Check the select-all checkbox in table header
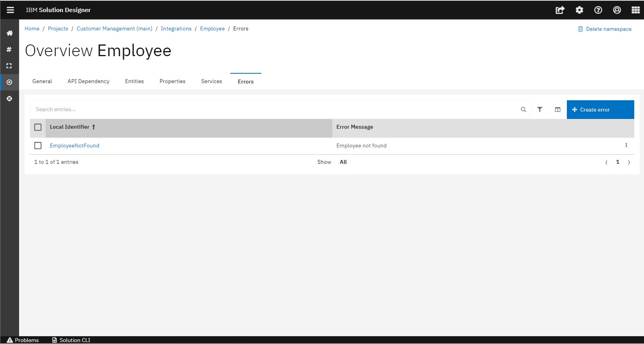Image resolution: width=644 pixels, height=344 pixels. [38, 127]
